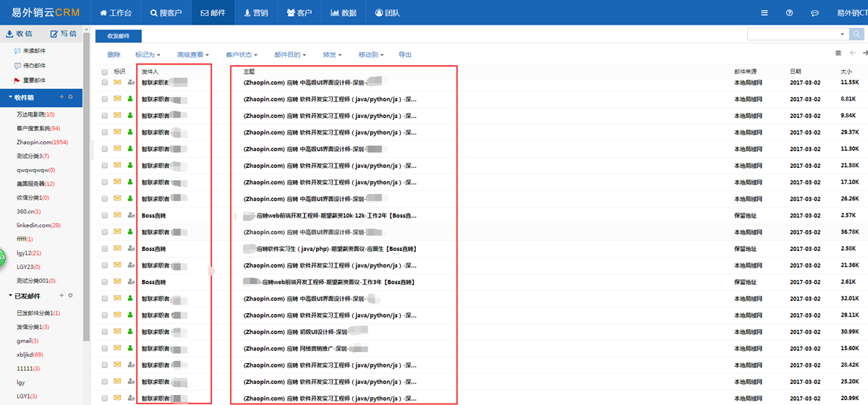Open the 搜客户 navigation tab
Screen dimensions: 868x405
pyautogui.click(x=166, y=13)
